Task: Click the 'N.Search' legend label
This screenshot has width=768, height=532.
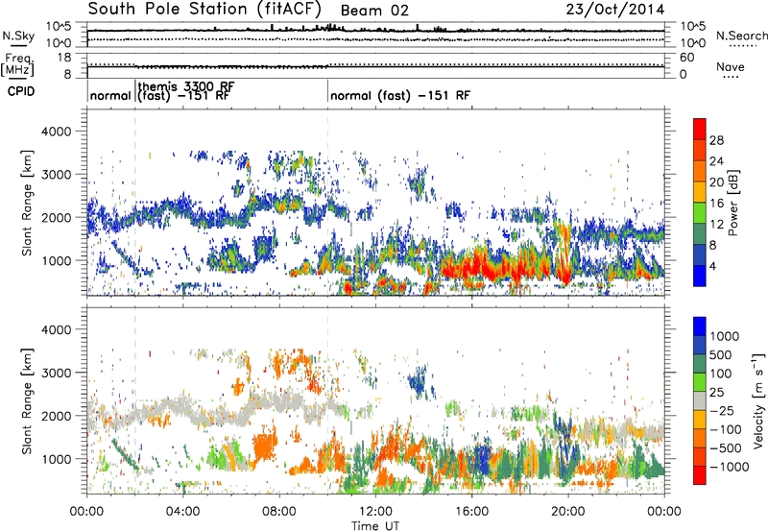Action: [x=741, y=36]
